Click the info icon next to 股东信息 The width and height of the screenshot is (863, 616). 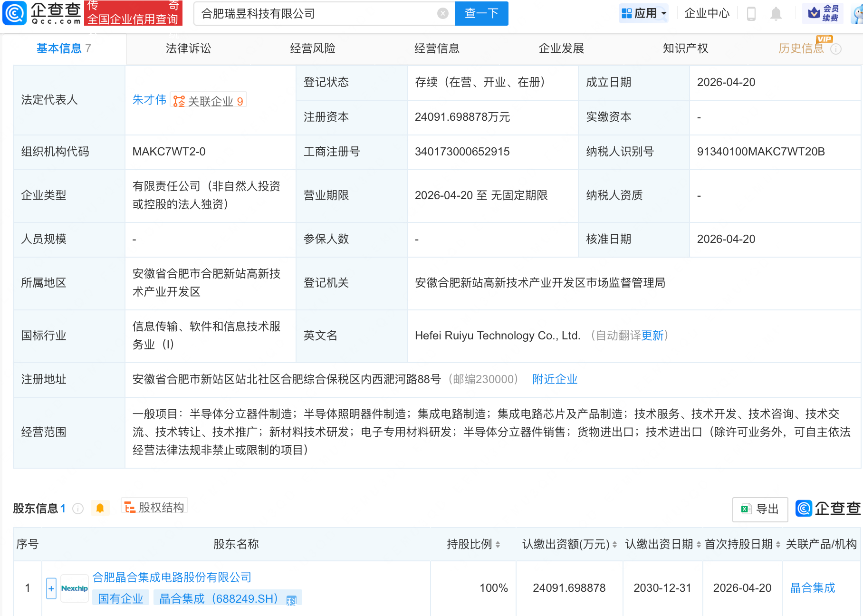click(77, 509)
